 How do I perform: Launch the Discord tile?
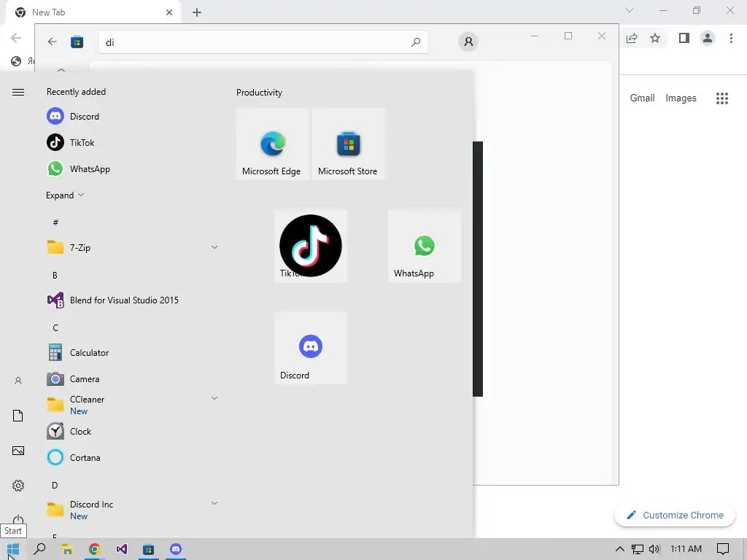click(311, 348)
